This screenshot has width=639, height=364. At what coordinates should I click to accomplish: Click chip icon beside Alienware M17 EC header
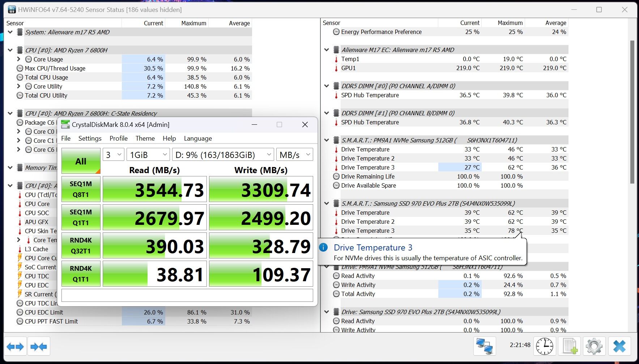336,50
